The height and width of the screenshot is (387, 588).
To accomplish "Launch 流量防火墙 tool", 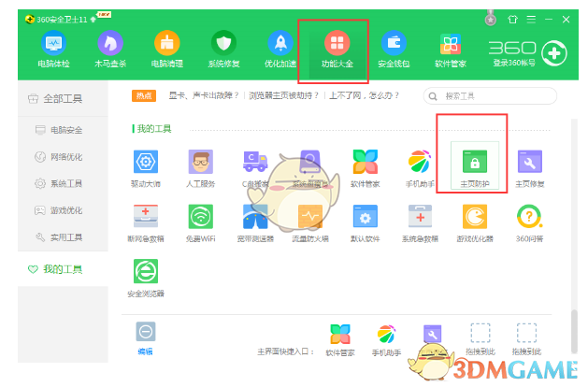I will coord(310,223).
